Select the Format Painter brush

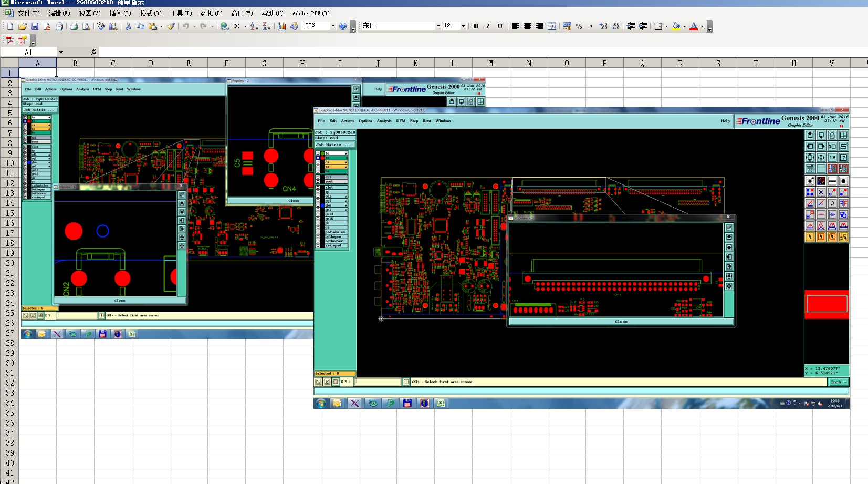tap(171, 26)
